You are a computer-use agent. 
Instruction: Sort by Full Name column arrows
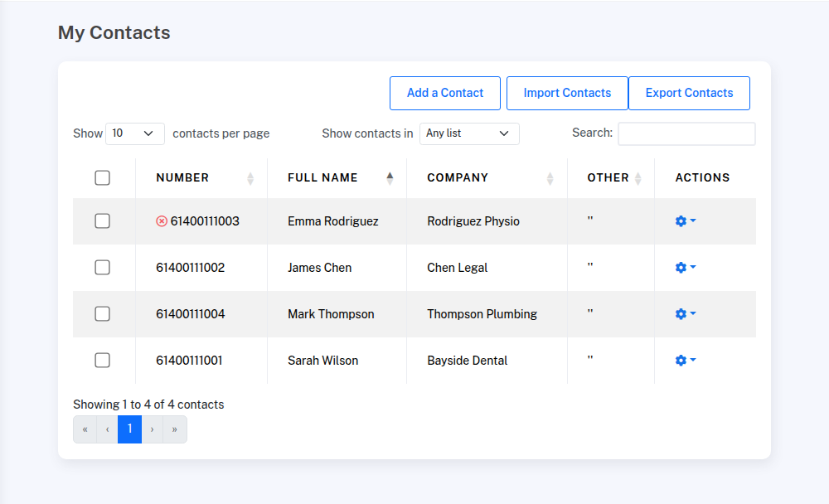(390, 178)
